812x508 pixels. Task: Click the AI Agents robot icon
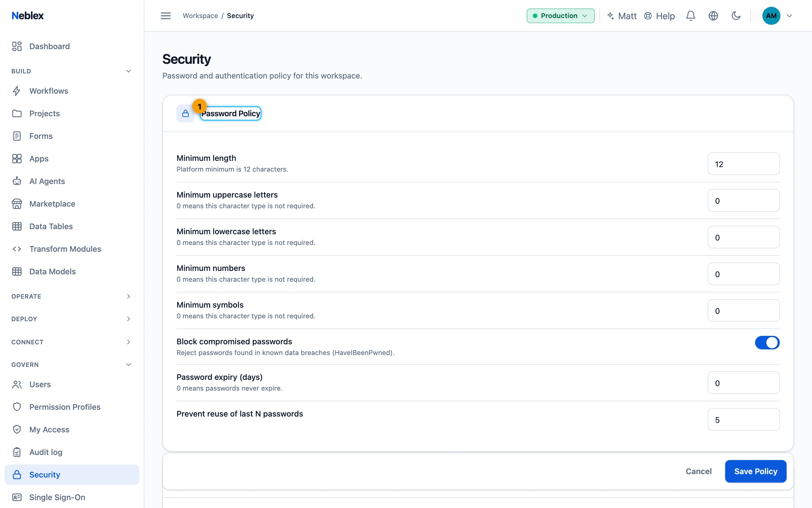(17, 181)
